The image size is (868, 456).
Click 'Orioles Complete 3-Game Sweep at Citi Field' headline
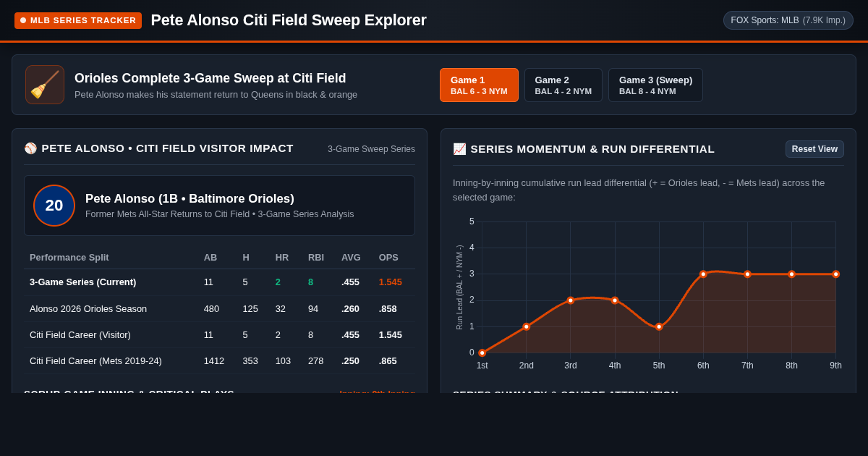[210, 78]
